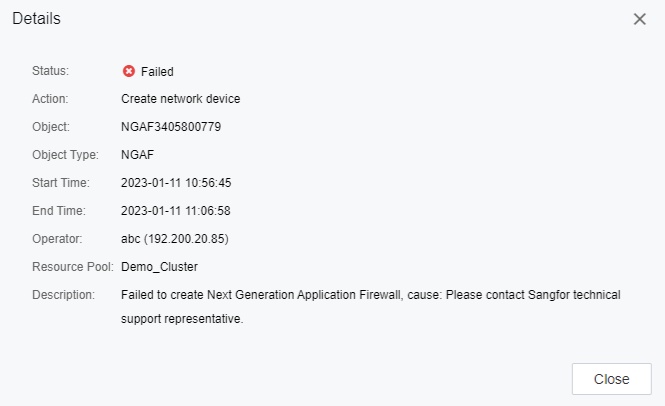This screenshot has width=665, height=406.
Task: Click the Status field label
Action: point(50,71)
